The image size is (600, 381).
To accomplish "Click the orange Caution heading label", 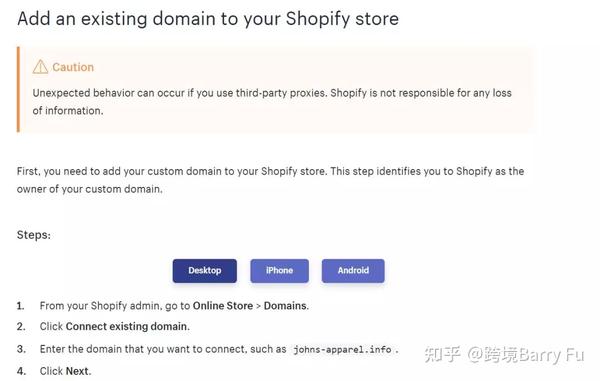I will (73, 67).
